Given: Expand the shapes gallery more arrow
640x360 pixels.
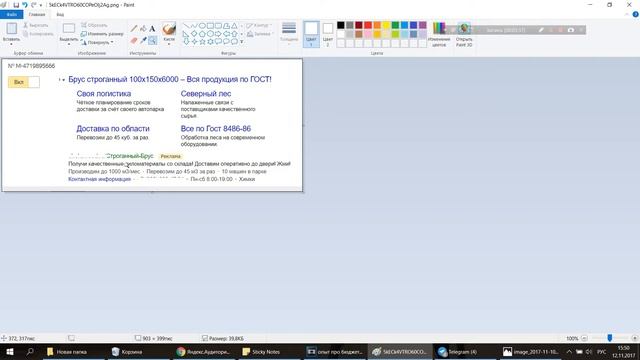Looking at the screenshot, I should [x=242, y=42].
